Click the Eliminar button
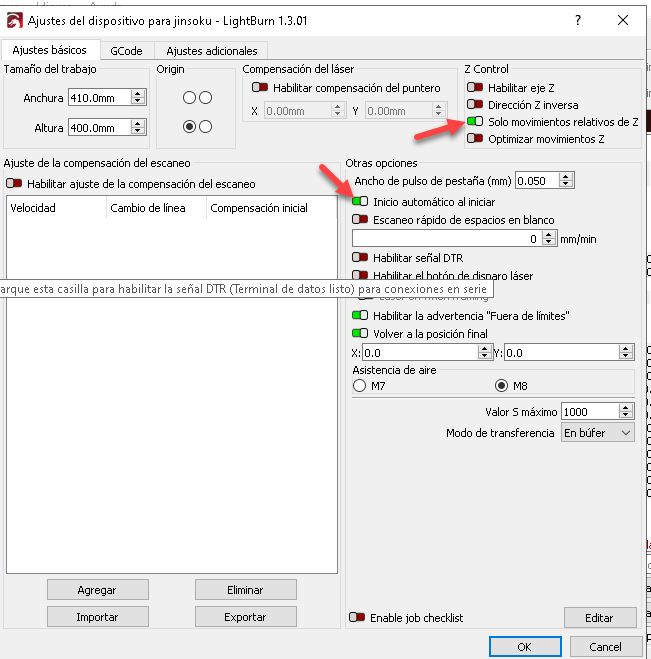651x659 pixels. point(245,590)
